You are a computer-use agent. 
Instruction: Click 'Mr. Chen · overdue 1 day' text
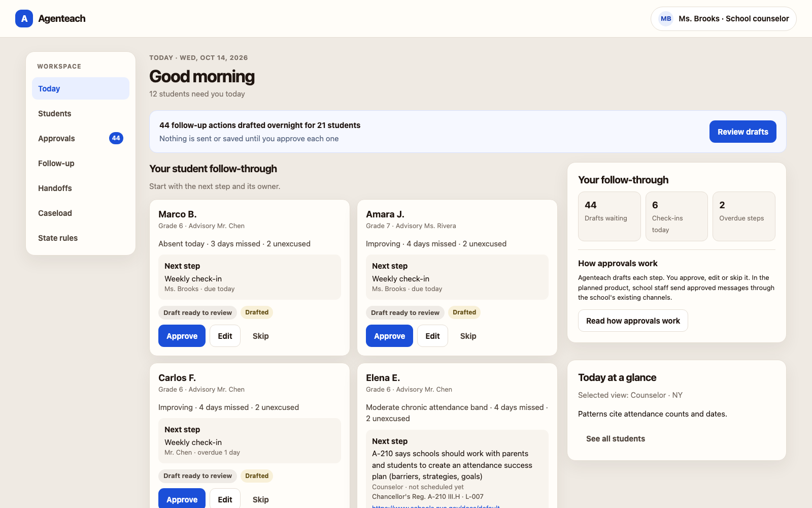[202, 452]
